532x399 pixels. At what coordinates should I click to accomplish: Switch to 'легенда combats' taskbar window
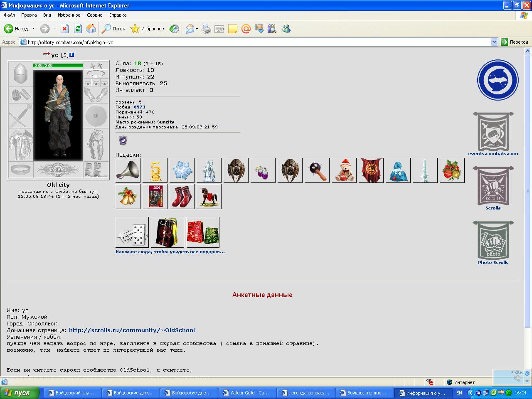point(305,393)
